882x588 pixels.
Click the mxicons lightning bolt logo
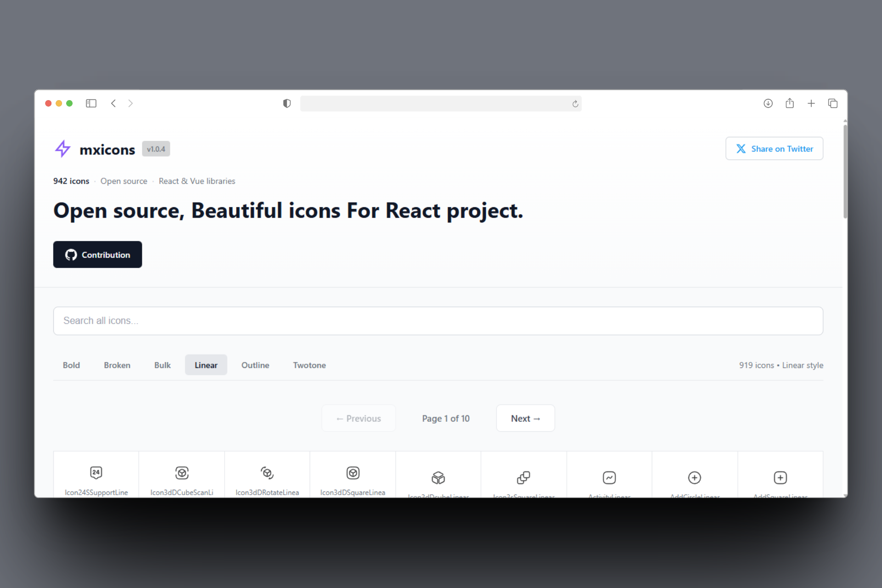coord(63,148)
